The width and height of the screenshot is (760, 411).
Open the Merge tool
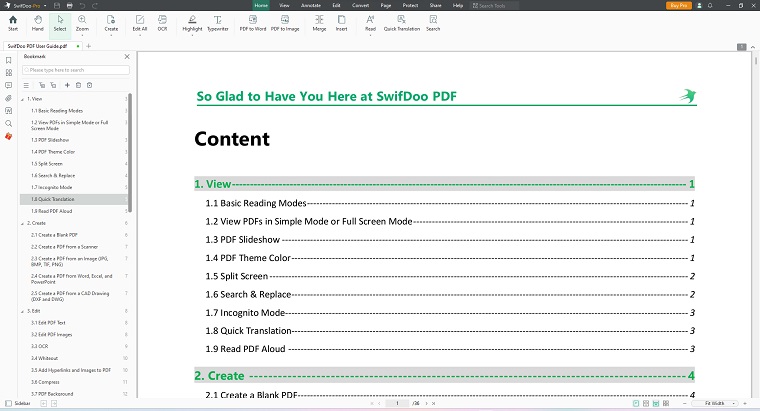pyautogui.click(x=319, y=23)
